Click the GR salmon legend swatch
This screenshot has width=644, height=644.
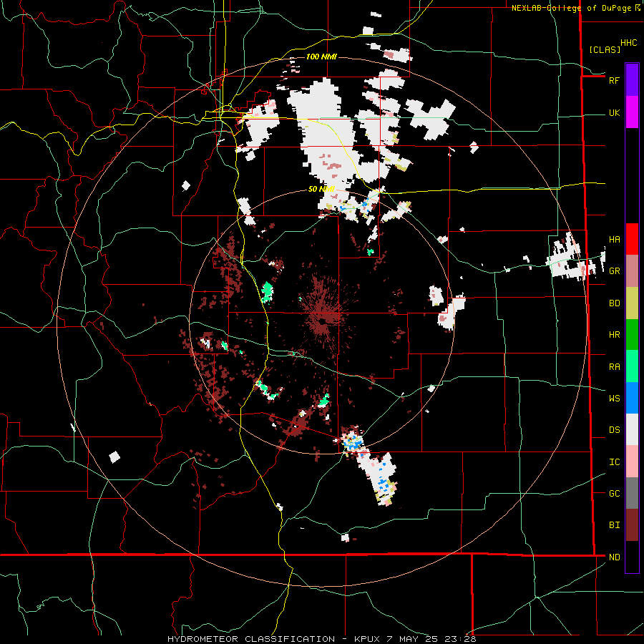coord(632,271)
